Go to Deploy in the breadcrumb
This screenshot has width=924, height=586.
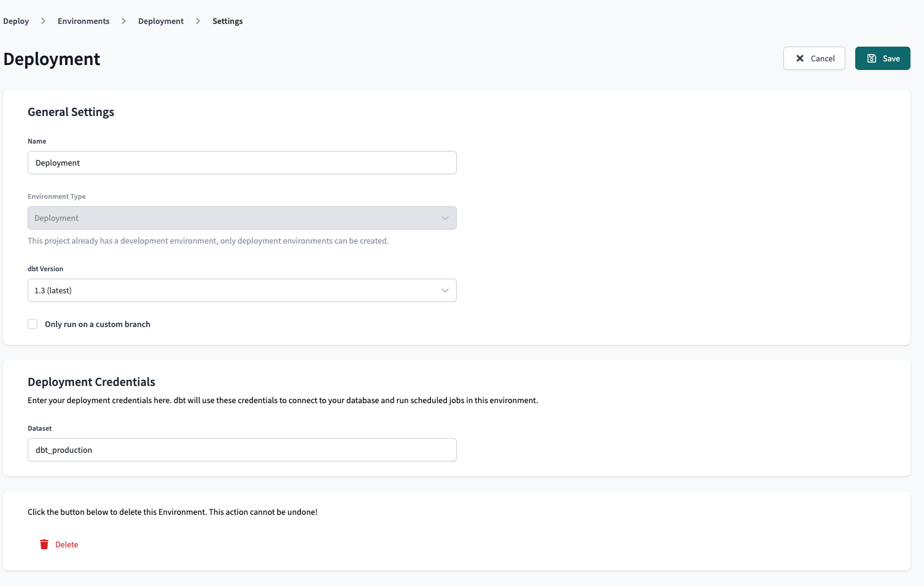coord(16,21)
